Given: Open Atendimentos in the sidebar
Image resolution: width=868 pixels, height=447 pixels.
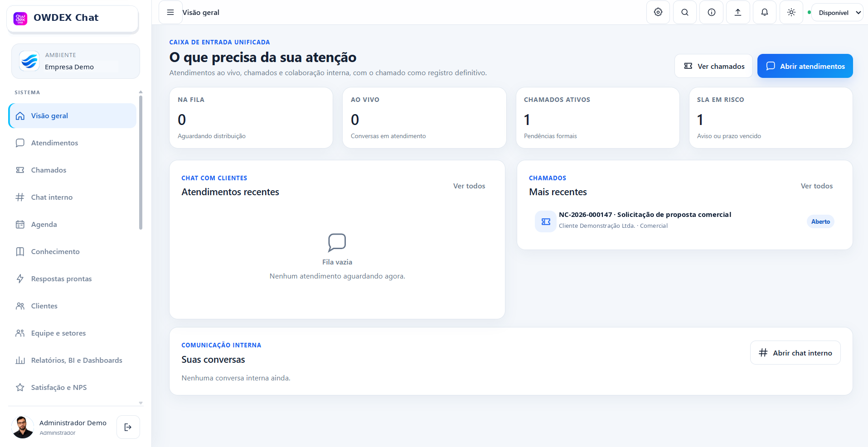Looking at the screenshot, I should (73, 143).
